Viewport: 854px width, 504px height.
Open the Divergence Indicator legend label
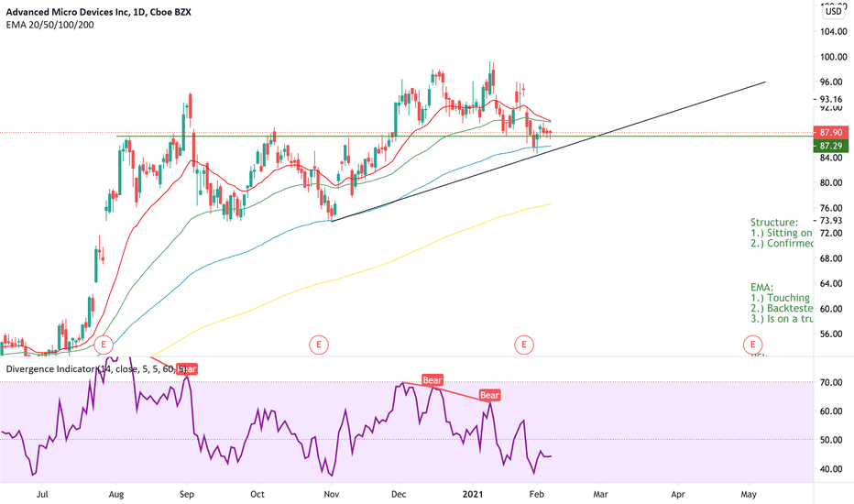point(96,369)
